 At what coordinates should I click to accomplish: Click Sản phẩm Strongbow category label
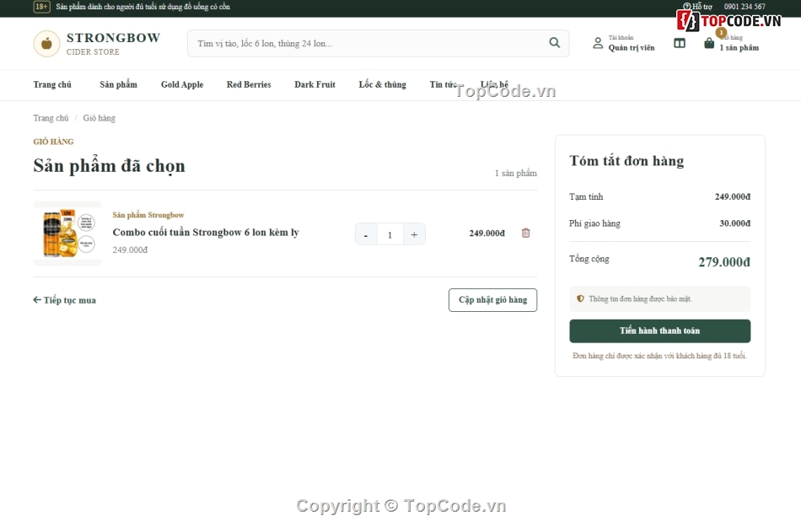tap(148, 215)
